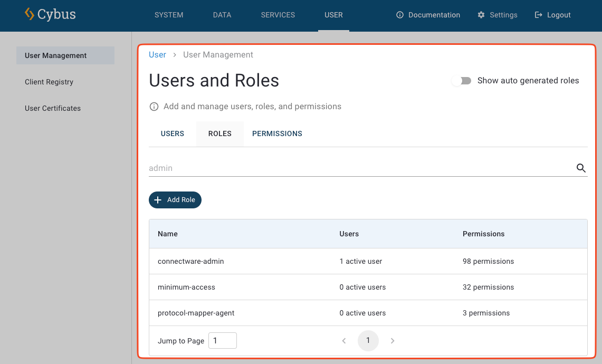The height and width of the screenshot is (364, 602).
Task: Switch to the USERS tab
Action: pos(172,133)
